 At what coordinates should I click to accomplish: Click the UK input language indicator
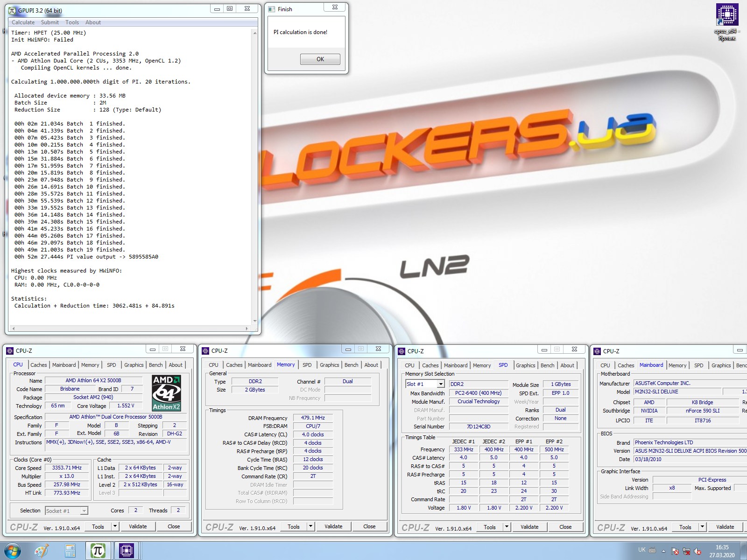click(641, 550)
